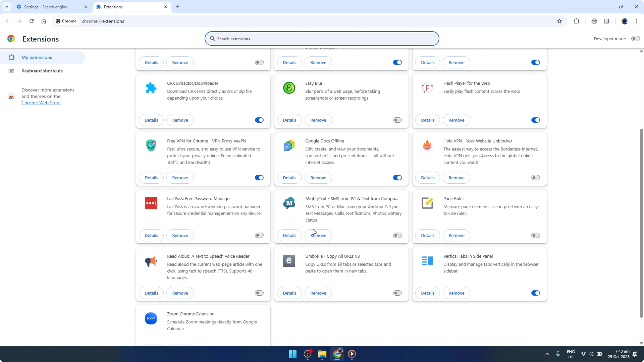The height and width of the screenshot is (362, 644).
Task: Remove the LastPass extension
Action: tap(180, 235)
